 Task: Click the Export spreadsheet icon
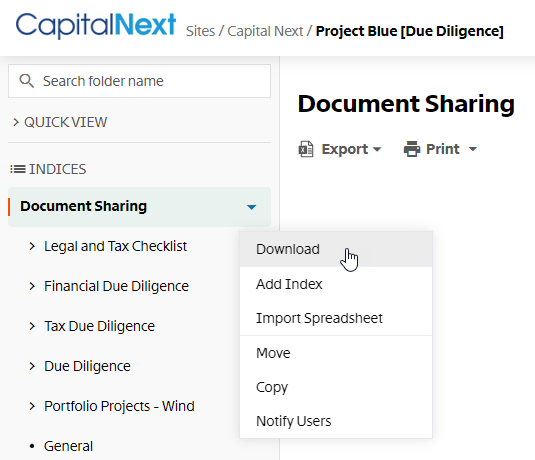[306, 149]
